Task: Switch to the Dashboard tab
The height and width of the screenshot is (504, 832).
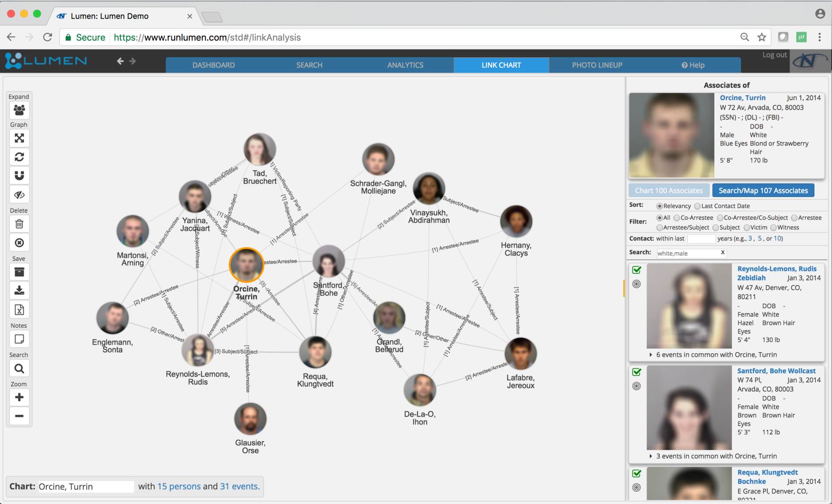Action: pyautogui.click(x=214, y=65)
